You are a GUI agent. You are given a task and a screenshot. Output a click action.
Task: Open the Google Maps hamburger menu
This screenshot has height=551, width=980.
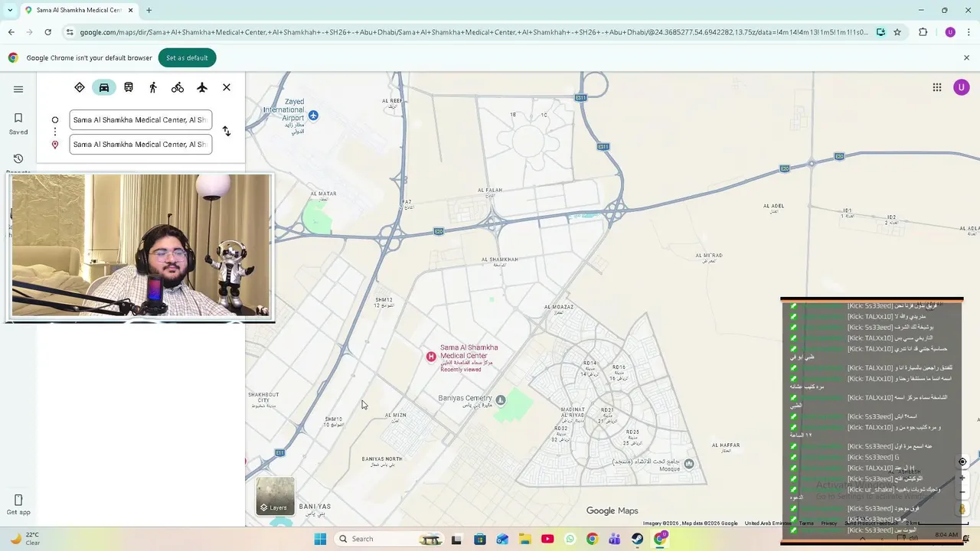coord(18,89)
